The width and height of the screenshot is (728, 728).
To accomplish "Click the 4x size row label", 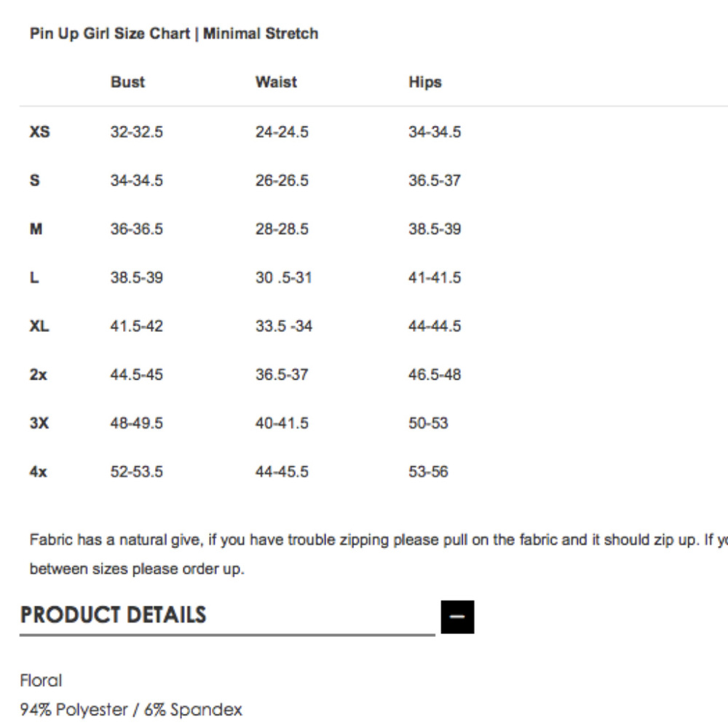I will point(38,472).
